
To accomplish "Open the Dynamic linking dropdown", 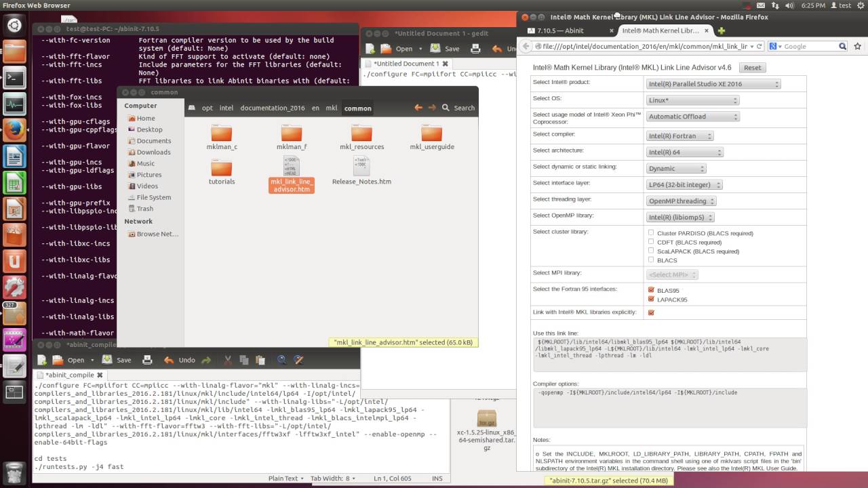I will tap(676, 168).
